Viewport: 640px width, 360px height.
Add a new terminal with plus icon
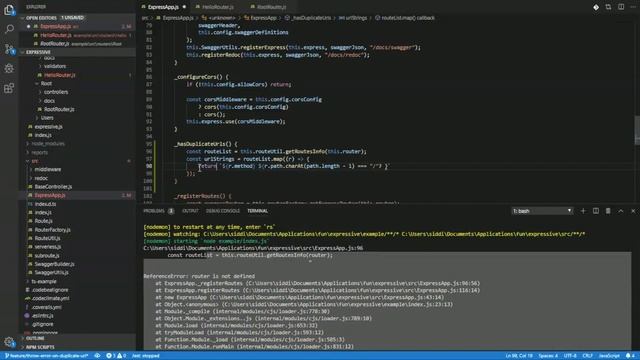click(x=583, y=211)
